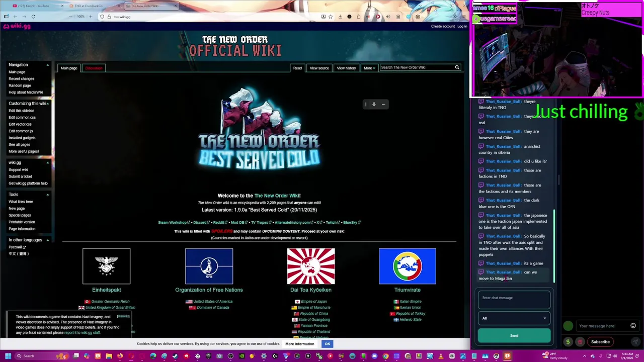Select the Read tab

[x=297, y=68]
